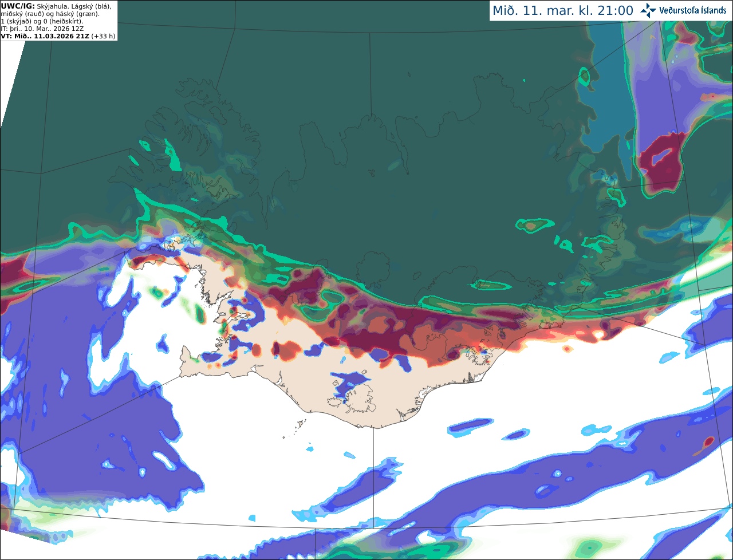
Task: Click the Veðurstofa Íslands pinwheel logo icon
Action: pos(648,10)
